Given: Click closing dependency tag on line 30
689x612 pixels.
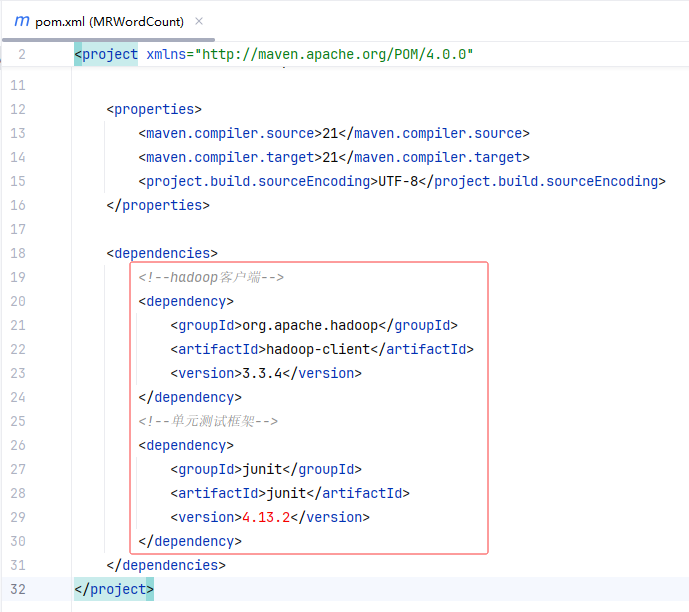Looking at the screenshot, I should tap(190, 541).
